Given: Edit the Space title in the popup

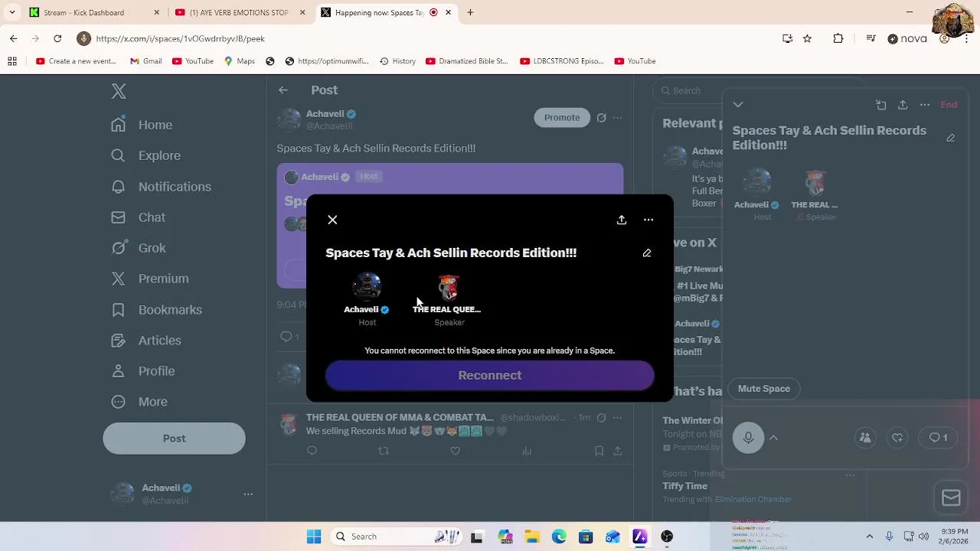Looking at the screenshot, I should [x=647, y=253].
